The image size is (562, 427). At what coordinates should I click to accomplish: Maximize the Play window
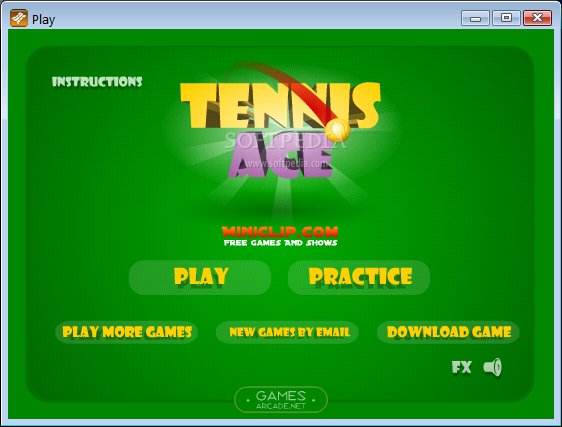click(x=506, y=18)
